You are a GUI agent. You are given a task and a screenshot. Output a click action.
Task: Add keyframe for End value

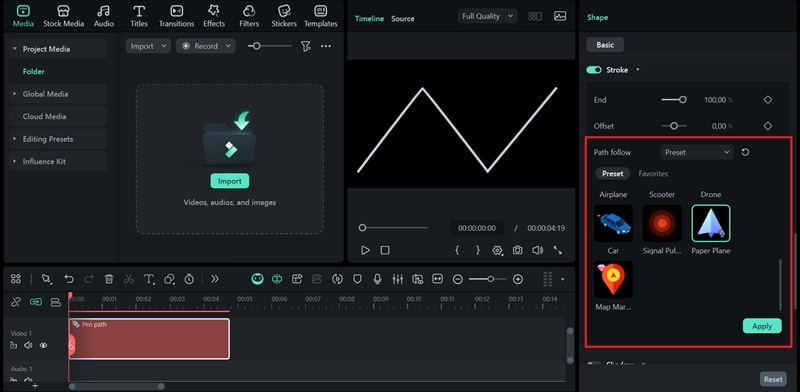[x=768, y=100]
